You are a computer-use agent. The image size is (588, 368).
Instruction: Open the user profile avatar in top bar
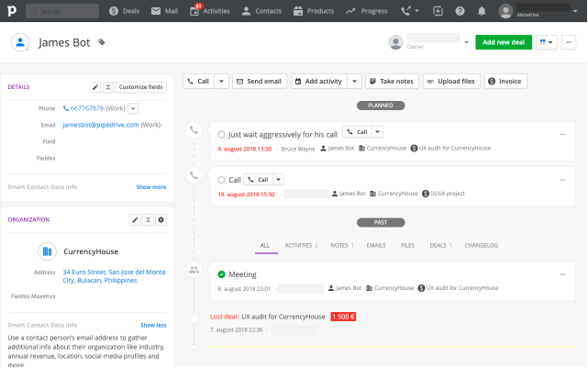pos(505,11)
